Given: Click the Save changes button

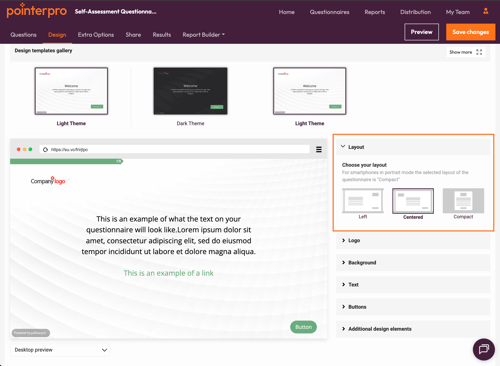Looking at the screenshot, I should coord(471,32).
